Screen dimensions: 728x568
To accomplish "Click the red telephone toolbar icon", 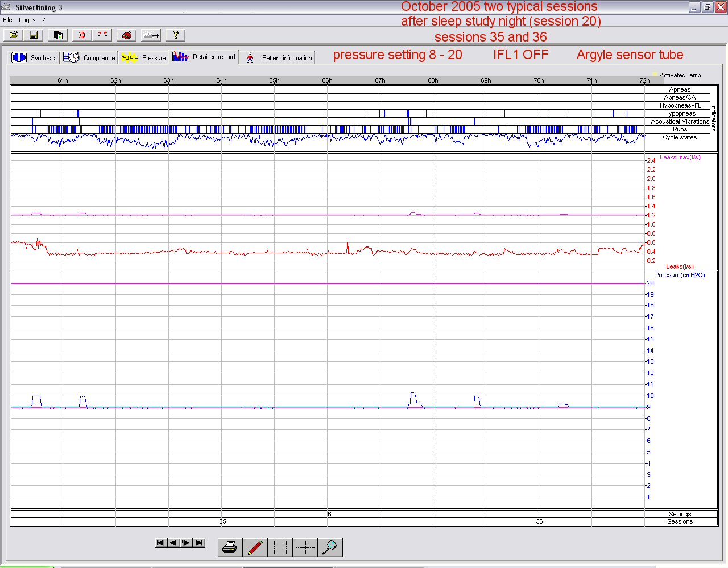I will [126, 35].
